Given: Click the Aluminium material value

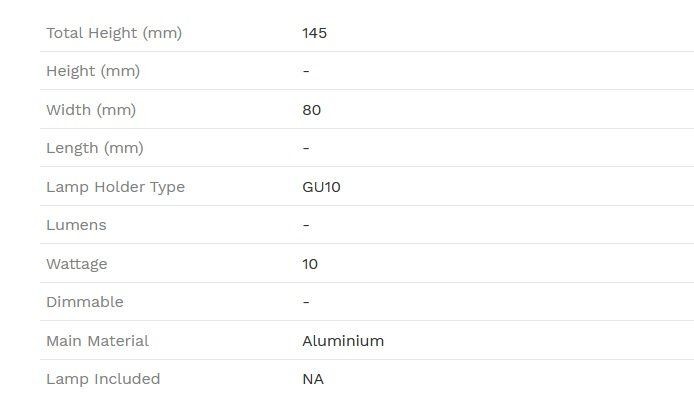Looking at the screenshot, I should pyautogui.click(x=343, y=341).
